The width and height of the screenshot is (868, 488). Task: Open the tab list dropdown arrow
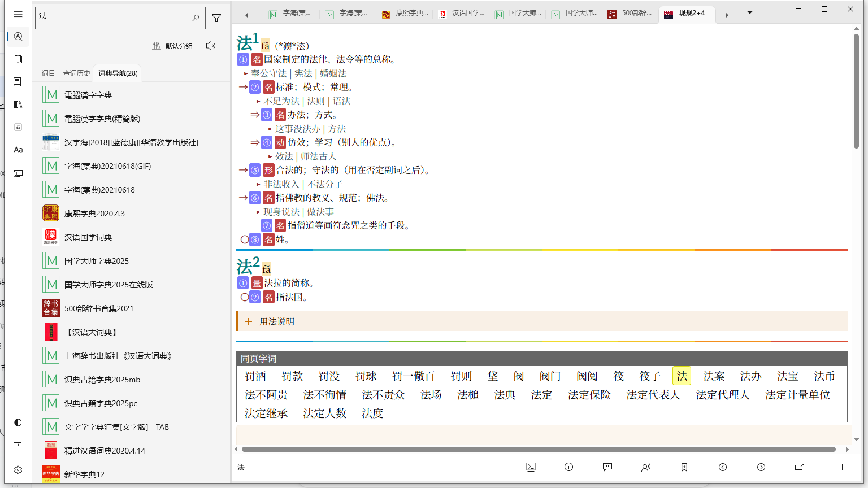coord(750,12)
